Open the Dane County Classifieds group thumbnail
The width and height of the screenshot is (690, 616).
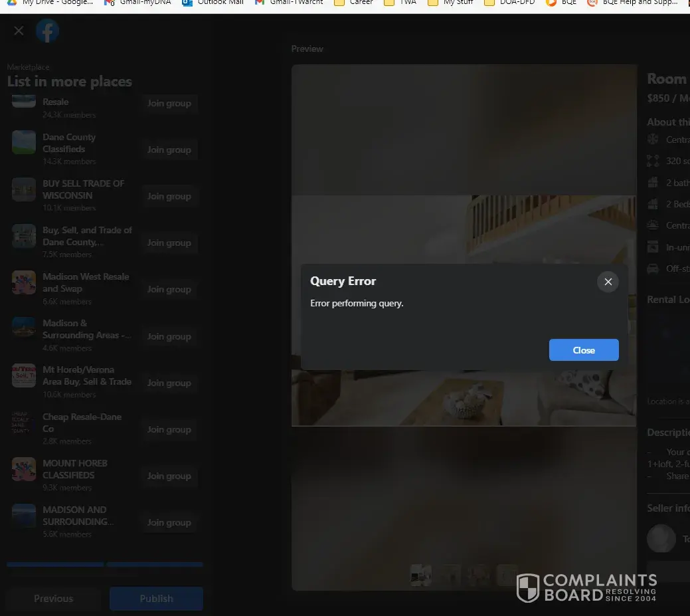[x=24, y=142]
